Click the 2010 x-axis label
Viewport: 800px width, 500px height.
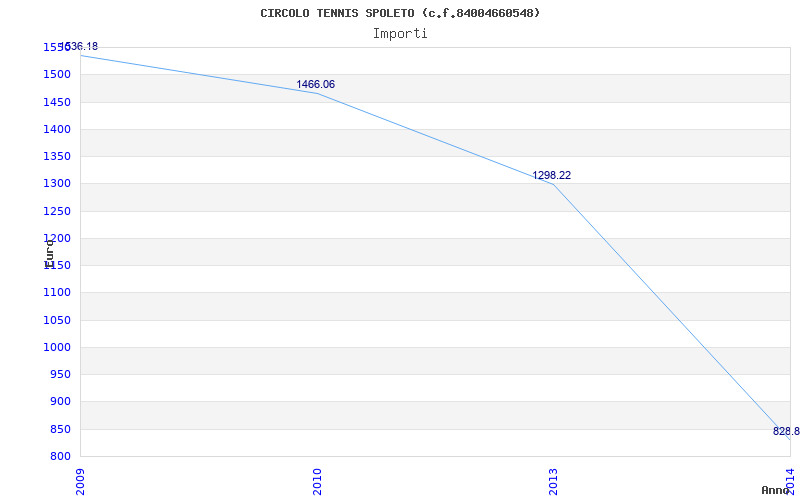click(x=317, y=482)
